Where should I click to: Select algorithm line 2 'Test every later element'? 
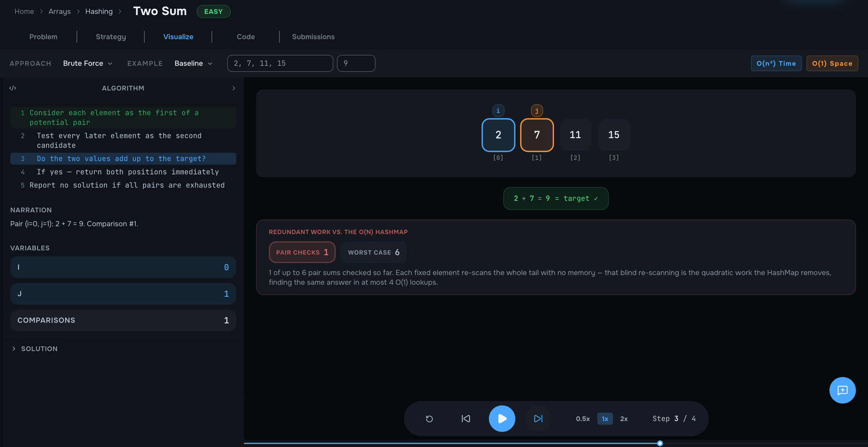click(x=123, y=141)
